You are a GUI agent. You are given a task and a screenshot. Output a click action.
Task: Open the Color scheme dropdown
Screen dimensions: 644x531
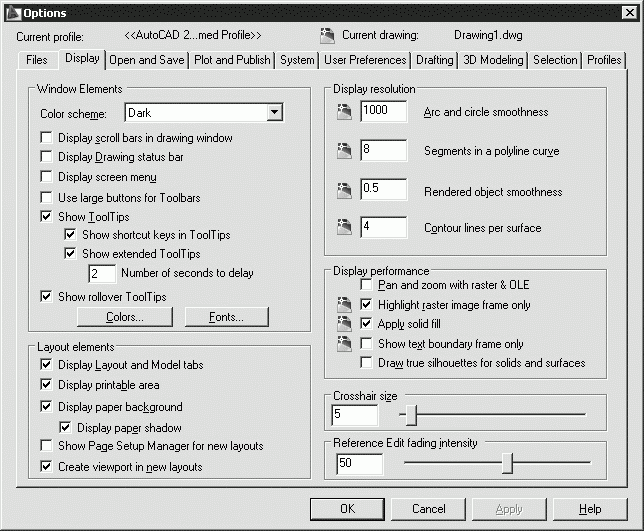coord(275,114)
